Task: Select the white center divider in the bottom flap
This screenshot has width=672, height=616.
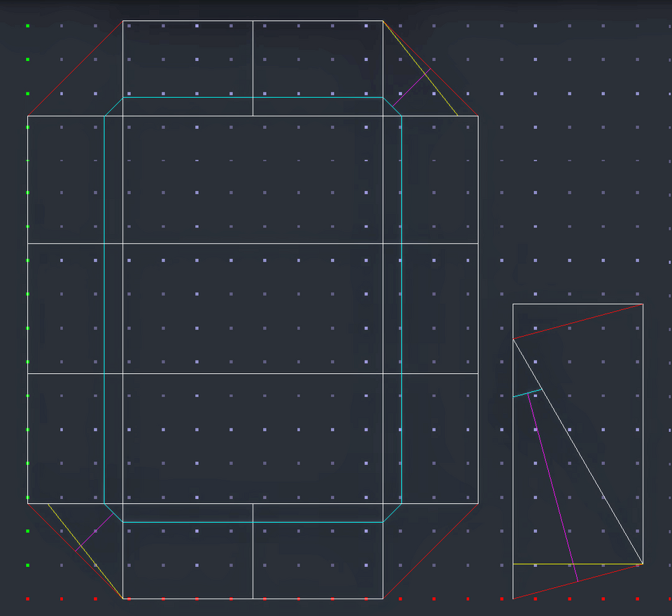Action: click(x=253, y=552)
